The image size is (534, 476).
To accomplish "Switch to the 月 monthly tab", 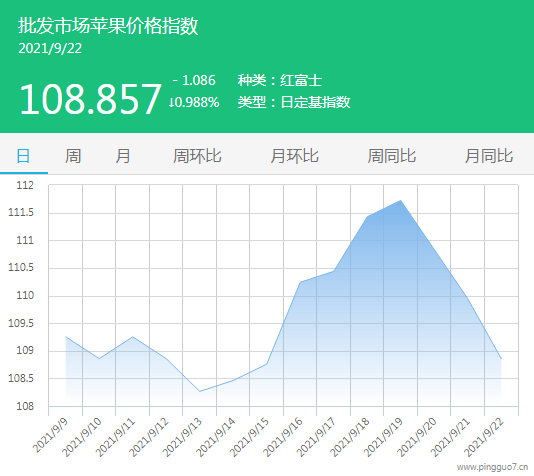I will tap(123, 156).
